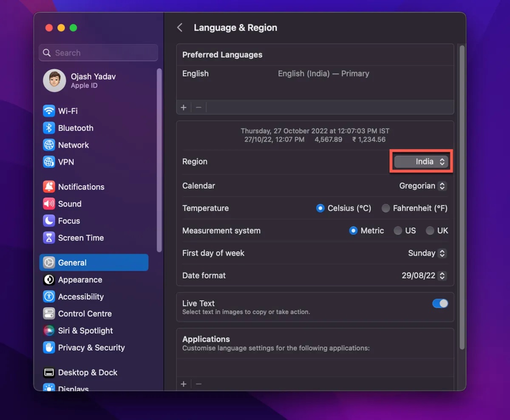Open First day of week dropdown

click(x=427, y=253)
